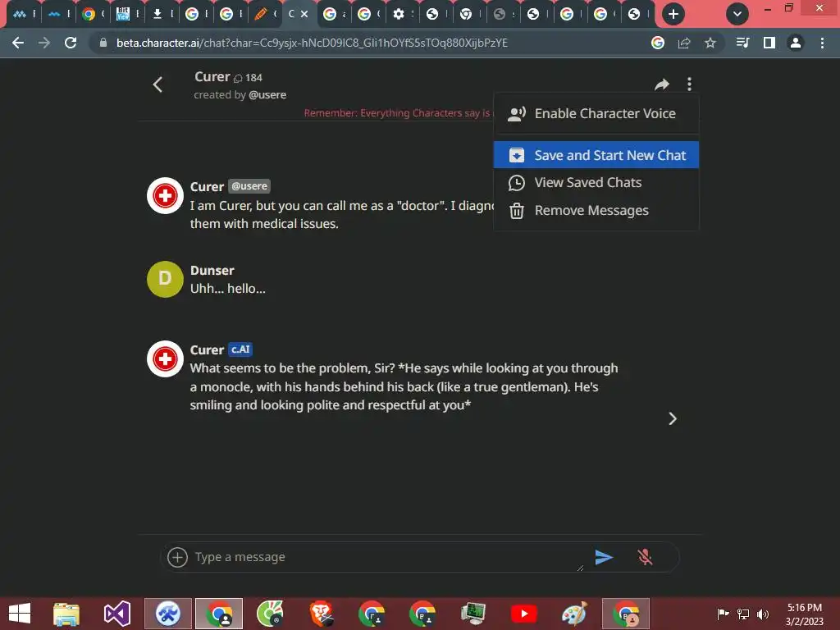
Task: Click the address bar URL
Action: pyautogui.click(x=312, y=43)
